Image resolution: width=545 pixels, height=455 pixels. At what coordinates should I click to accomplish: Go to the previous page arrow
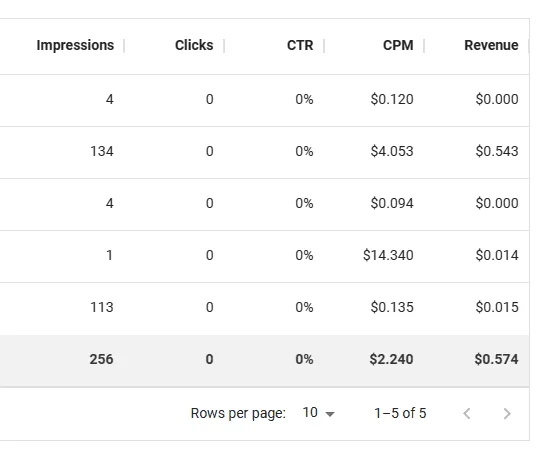(467, 414)
